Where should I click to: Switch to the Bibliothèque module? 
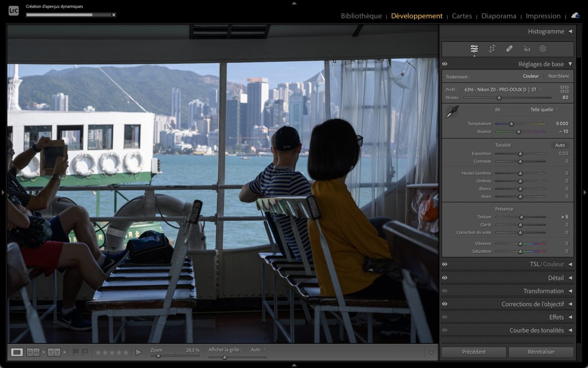tap(361, 16)
